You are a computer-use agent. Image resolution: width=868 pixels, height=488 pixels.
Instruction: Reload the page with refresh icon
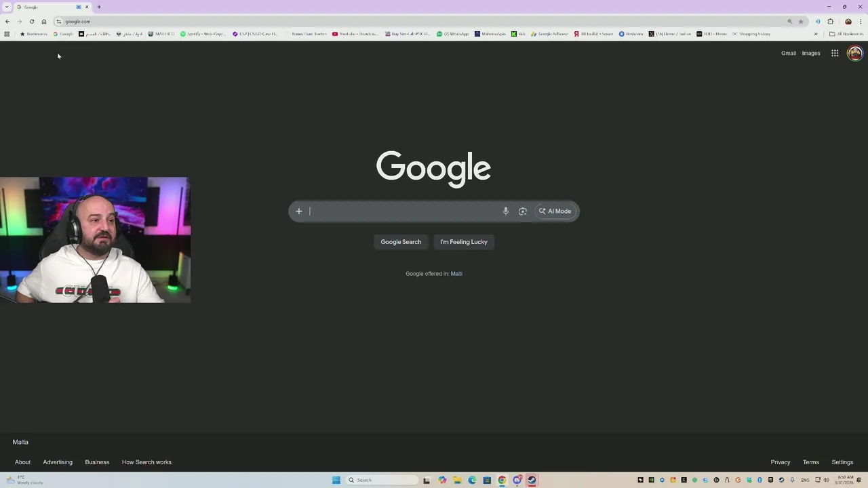click(x=32, y=21)
